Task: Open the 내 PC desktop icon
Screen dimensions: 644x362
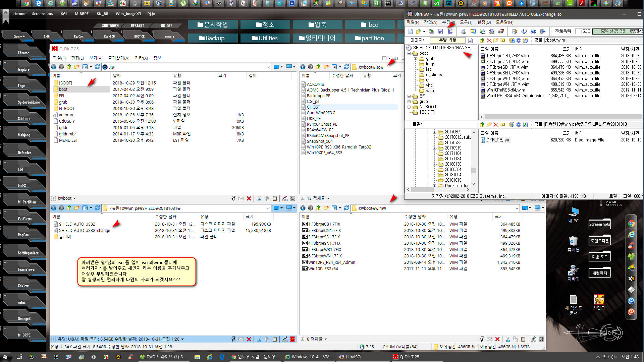Action: point(573,215)
